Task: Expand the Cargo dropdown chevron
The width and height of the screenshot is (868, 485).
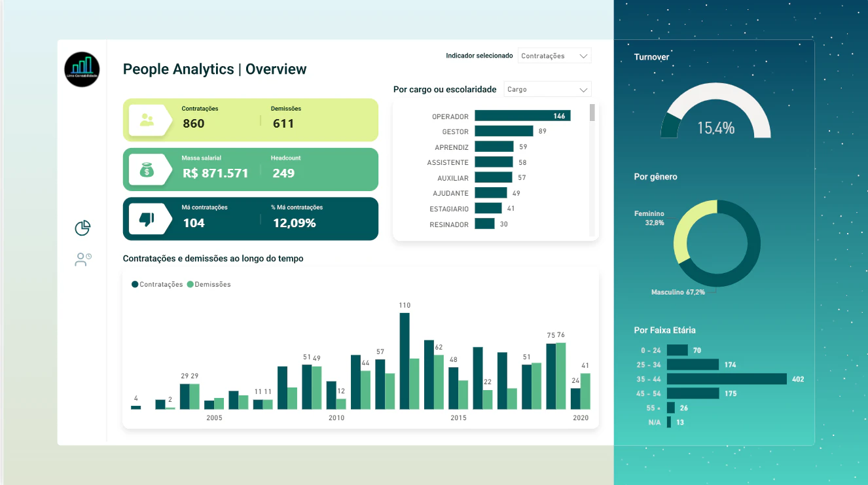Action: point(583,90)
